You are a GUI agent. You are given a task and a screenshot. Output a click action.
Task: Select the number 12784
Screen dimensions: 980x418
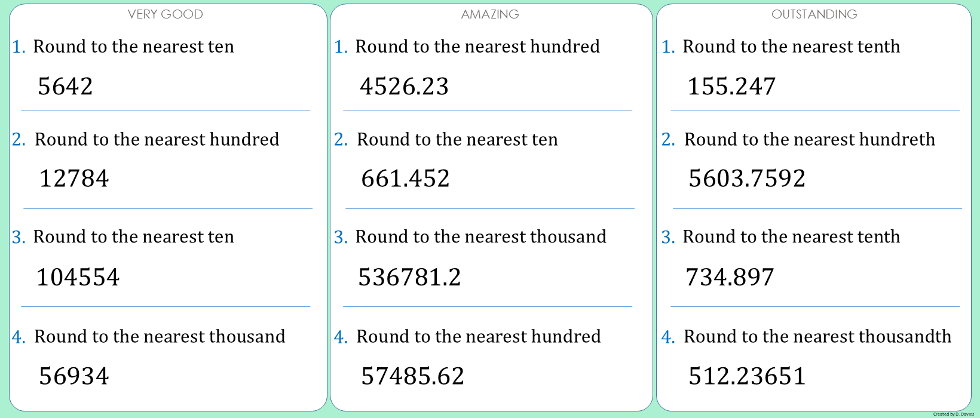[74, 179]
